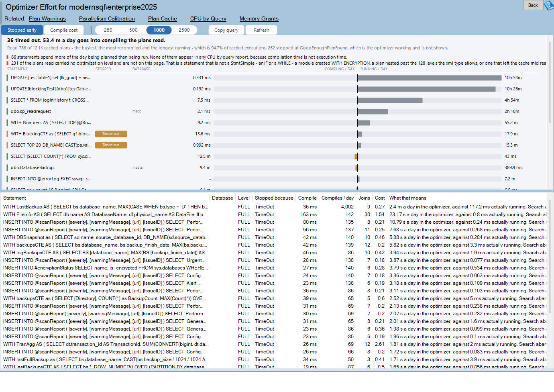Sort by the Joins column header
The width and height of the screenshot is (554, 392).
click(x=364, y=198)
